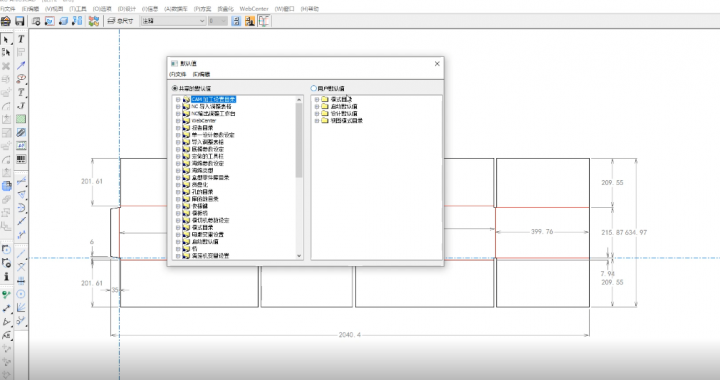
Task: Click the 总尺寸 overall dimensions toolbar button
Action: [120, 21]
